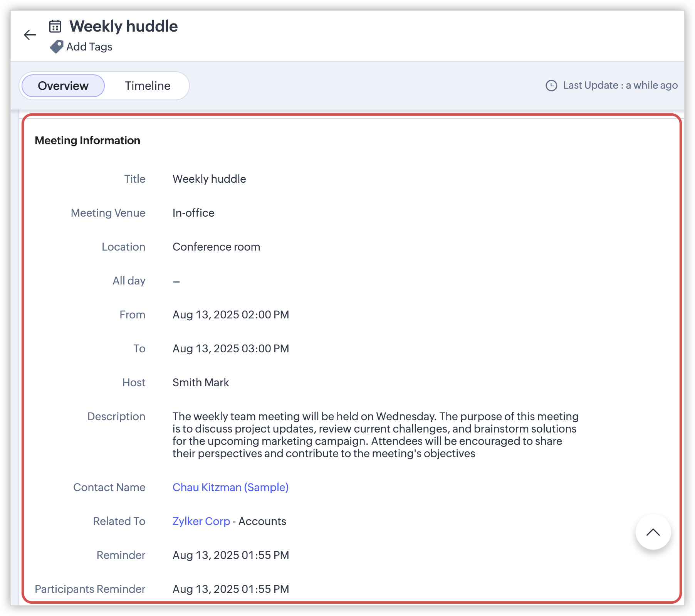Viewport: 695px width, 616px height.
Task: Click the Host value Smith Mark
Action: click(x=201, y=382)
